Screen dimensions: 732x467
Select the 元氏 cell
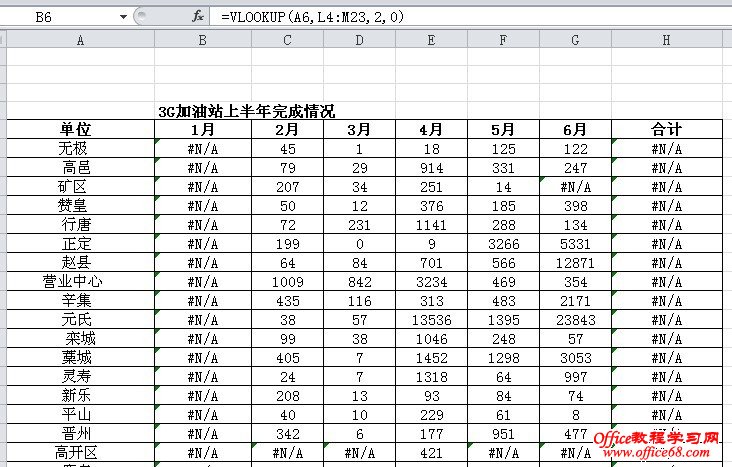80,320
